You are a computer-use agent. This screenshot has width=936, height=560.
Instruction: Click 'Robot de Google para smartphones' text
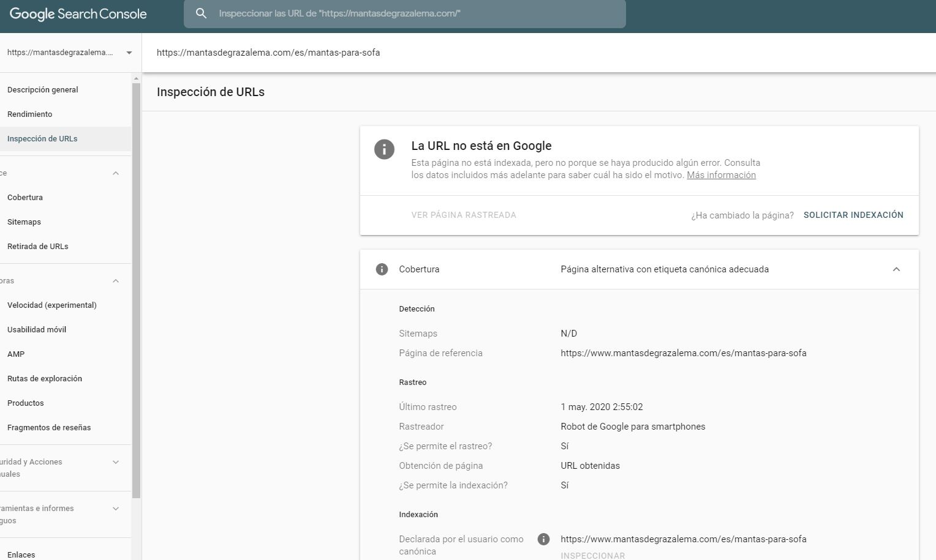633,427
